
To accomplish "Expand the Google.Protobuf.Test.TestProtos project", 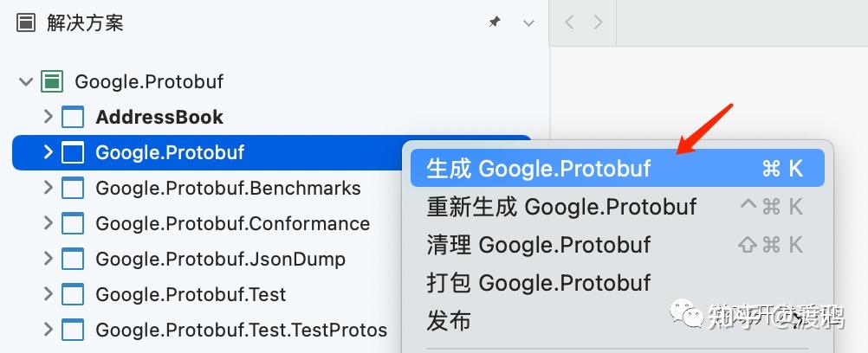I will point(49,330).
